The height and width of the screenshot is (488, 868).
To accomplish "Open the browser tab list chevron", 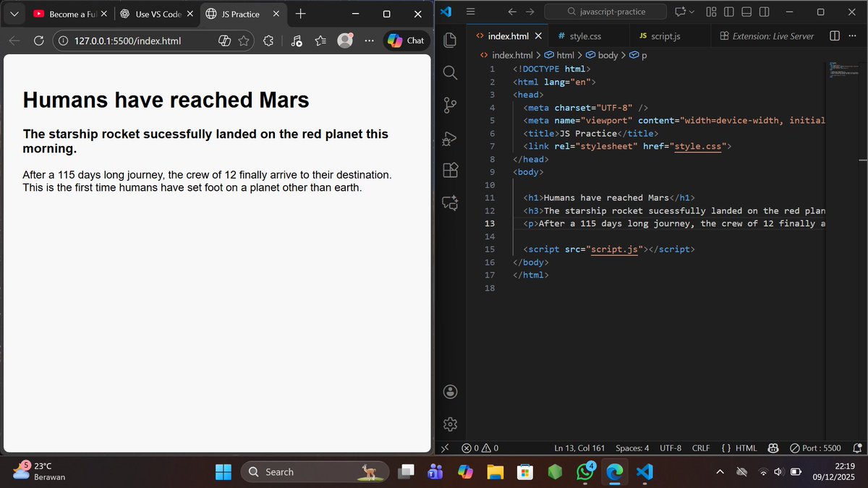I will [13, 13].
